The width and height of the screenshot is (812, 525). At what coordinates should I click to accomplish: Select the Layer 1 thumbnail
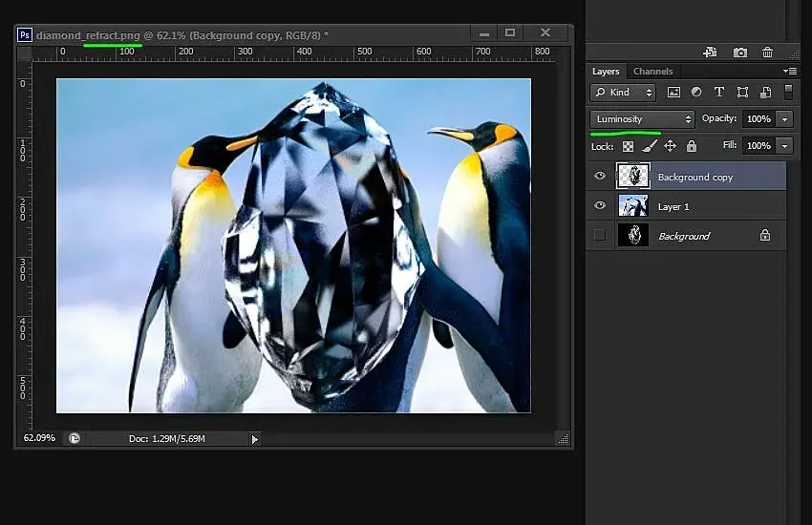(632, 206)
